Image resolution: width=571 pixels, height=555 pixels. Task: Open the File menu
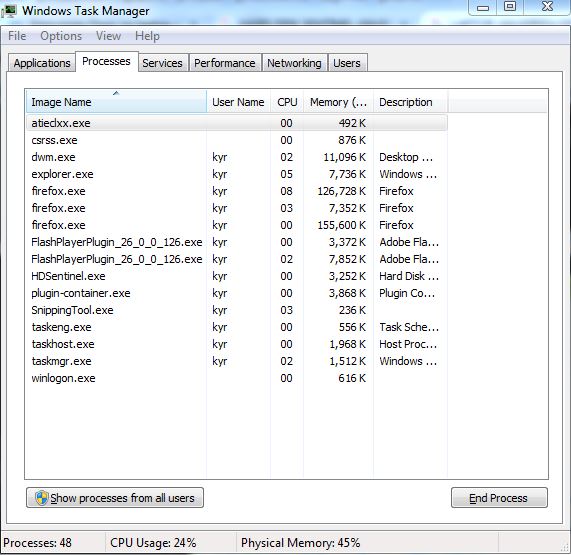pyautogui.click(x=17, y=36)
